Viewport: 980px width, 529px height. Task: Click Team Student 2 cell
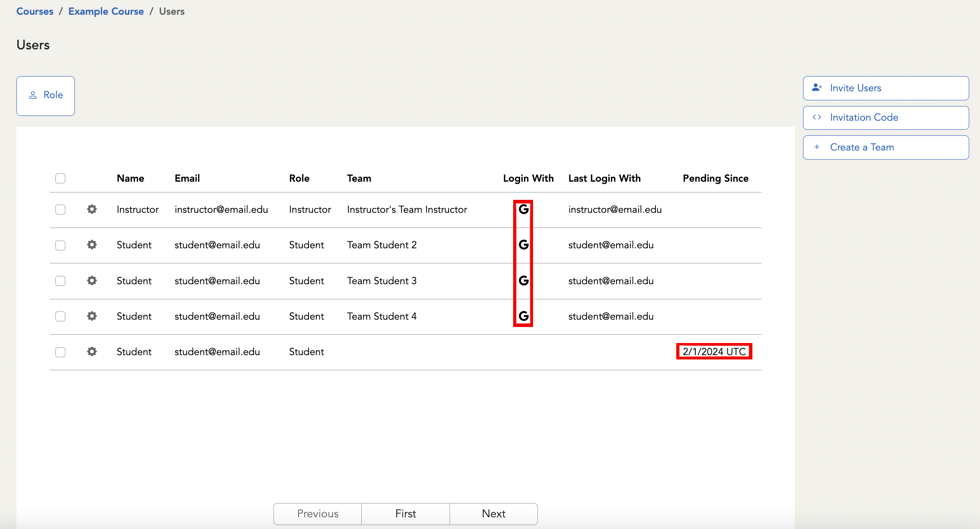[382, 245]
